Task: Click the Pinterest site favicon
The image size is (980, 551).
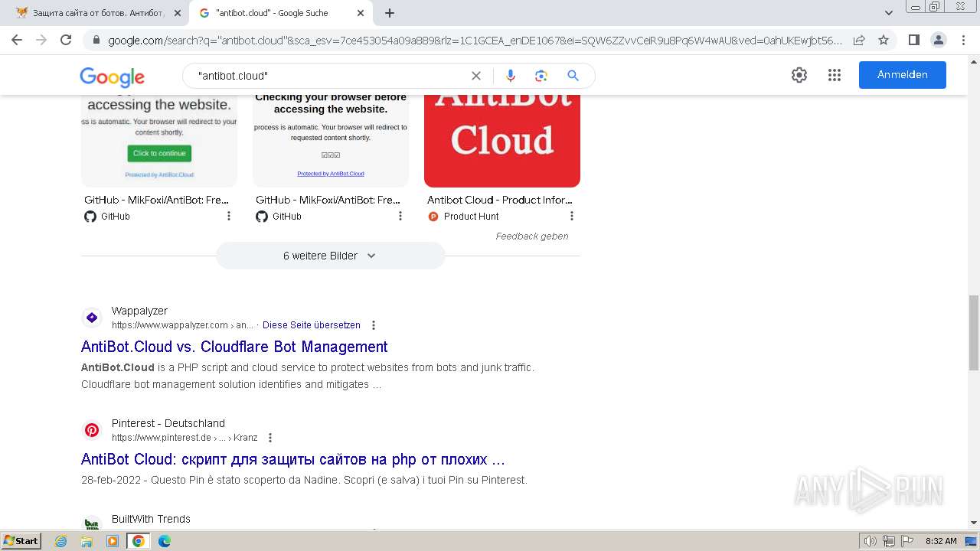Action: 92,430
